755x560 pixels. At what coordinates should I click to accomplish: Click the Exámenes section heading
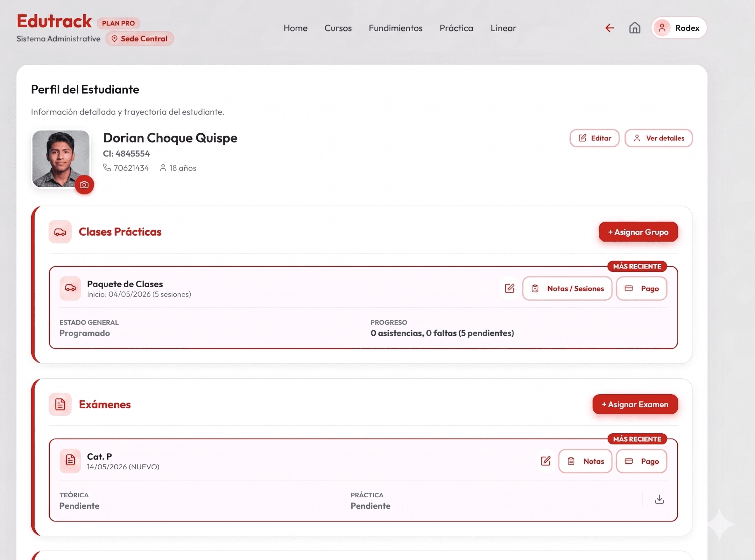(x=105, y=404)
